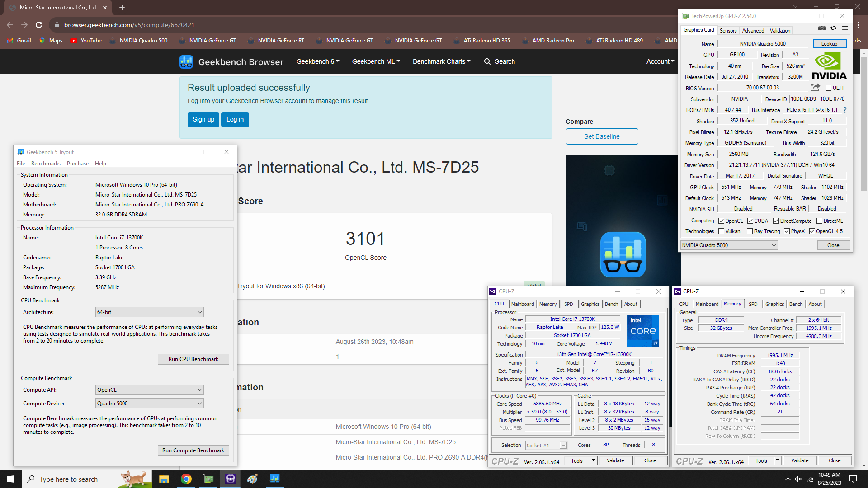Open the GPU-Z card selector dropdown

tap(729, 245)
